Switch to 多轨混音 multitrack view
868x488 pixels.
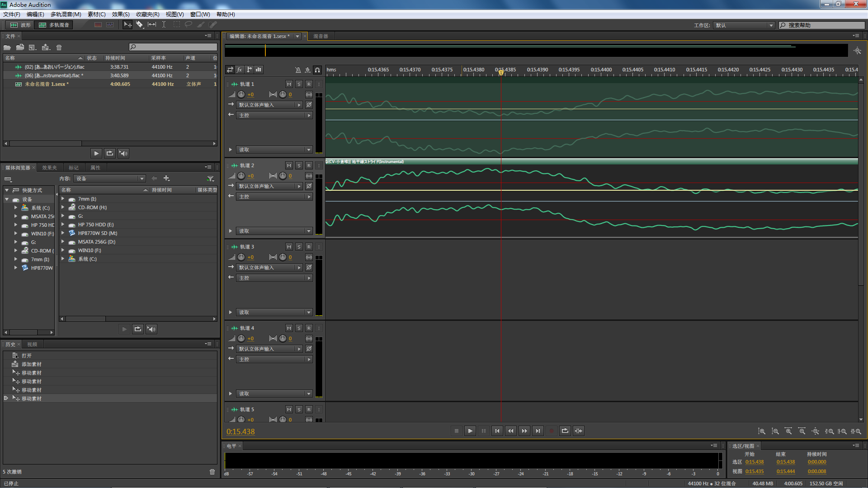coord(54,25)
